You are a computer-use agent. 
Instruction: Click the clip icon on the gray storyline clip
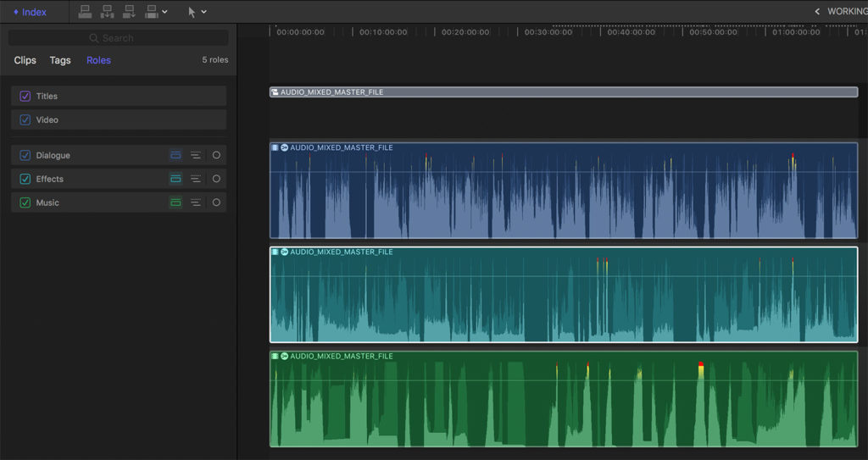tap(275, 92)
